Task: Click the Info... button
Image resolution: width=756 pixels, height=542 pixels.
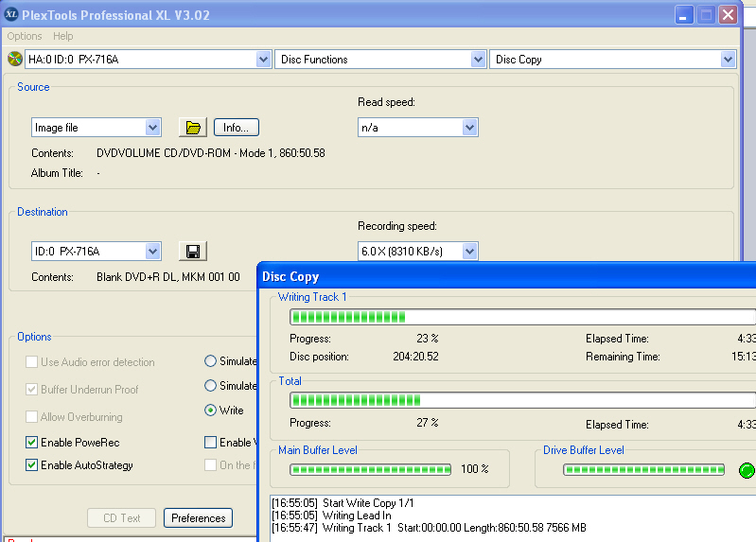Action: click(x=237, y=128)
